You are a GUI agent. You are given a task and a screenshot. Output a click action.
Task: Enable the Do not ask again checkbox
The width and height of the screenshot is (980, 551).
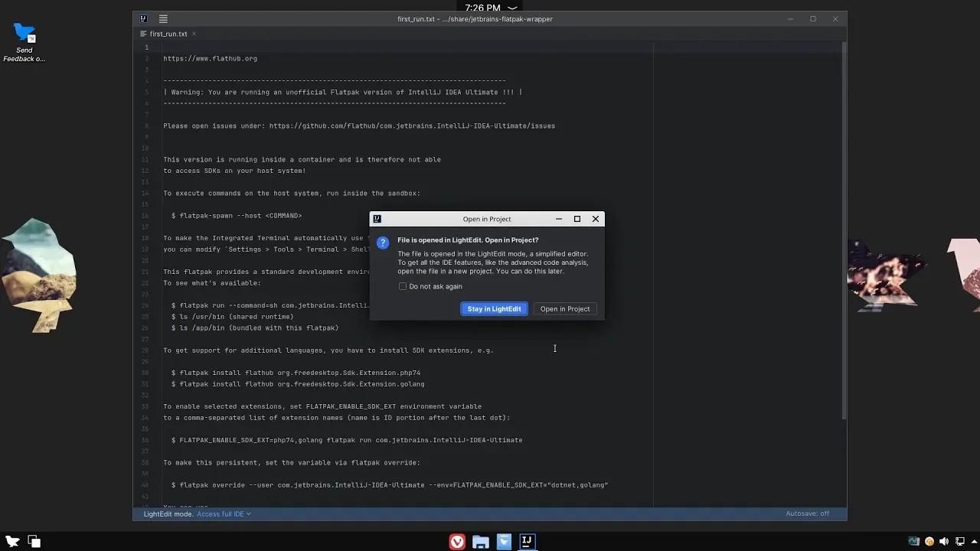tap(403, 286)
